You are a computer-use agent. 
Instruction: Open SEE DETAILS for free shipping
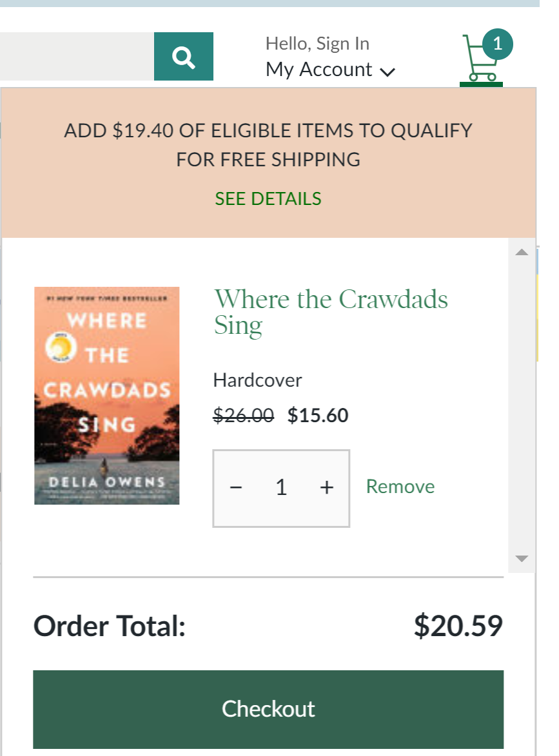point(268,199)
